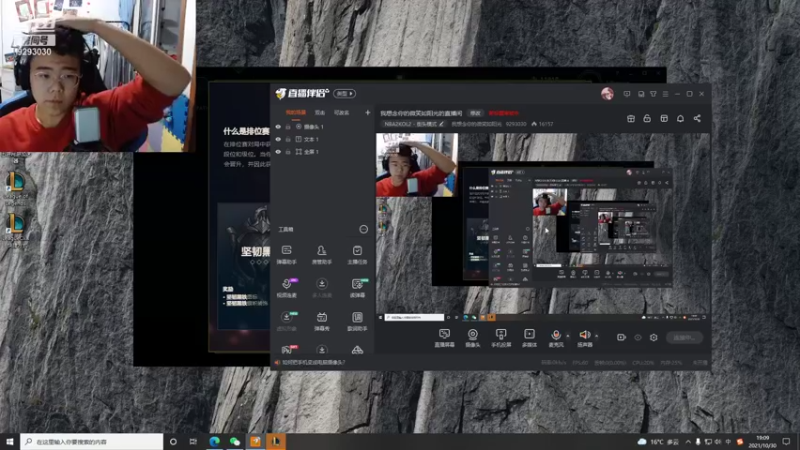This screenshot has width=800, height=450.
Task: Open the 弹幕助手 tool
Action: pos(287,254)
